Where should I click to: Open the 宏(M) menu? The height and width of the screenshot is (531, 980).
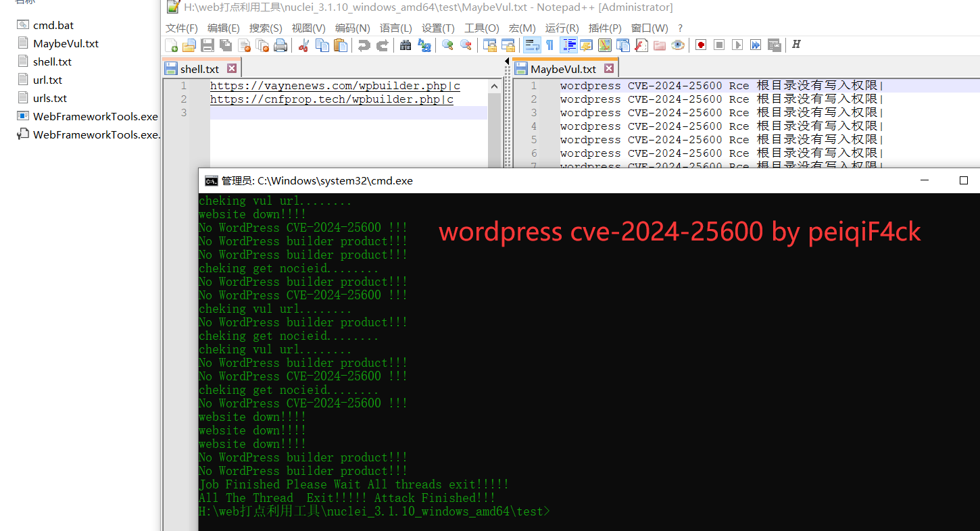(x=522, y=28)
